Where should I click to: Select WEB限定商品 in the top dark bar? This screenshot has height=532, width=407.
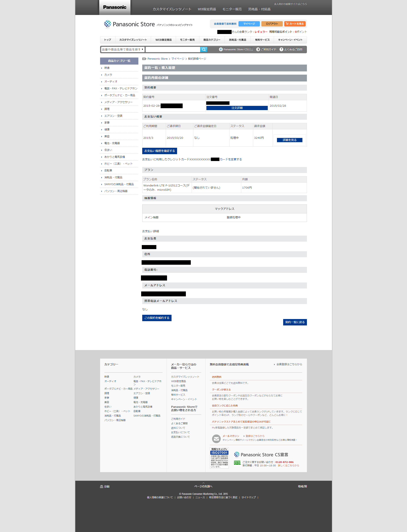[x=207, y=9]
